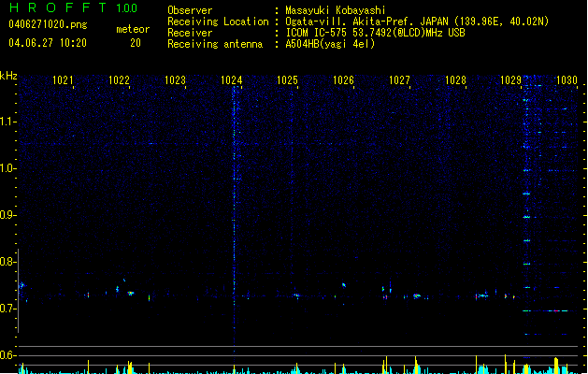Click receiver value ICOM IC-575 53.7492 MHz USB
This screenshot has width=588, height=374.
[376, 33]
